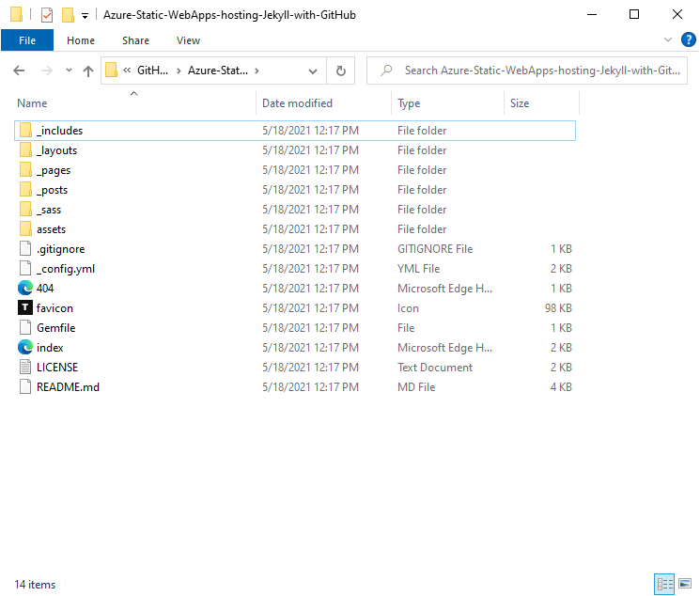
Task: Select the assets folder name
Action: pos(52,229)
